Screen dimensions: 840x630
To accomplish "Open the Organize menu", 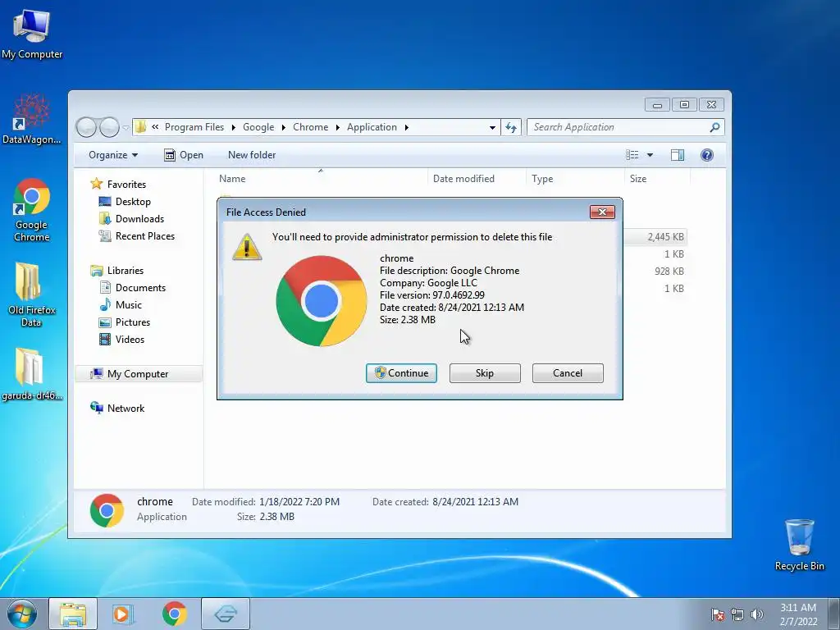I will click(x=113, y=155).
